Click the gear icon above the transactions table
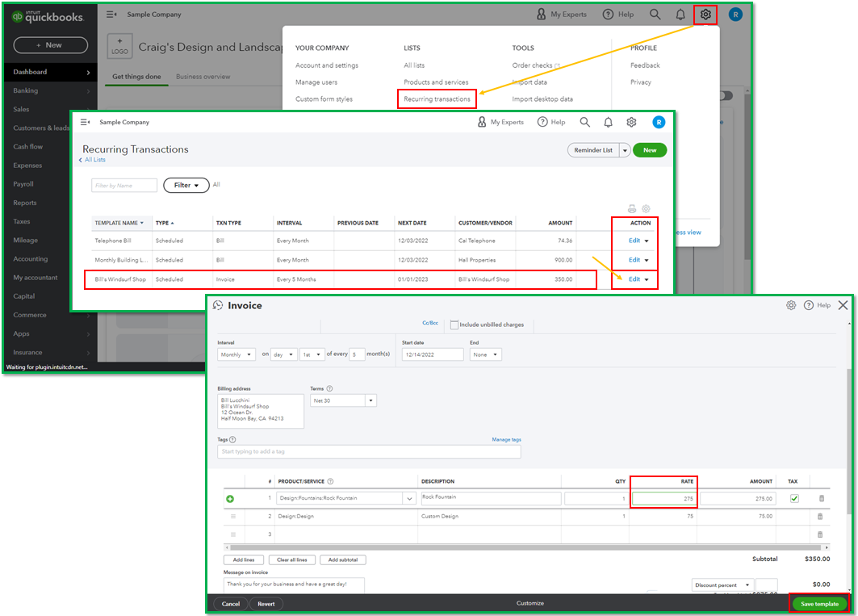 [646, 208]
